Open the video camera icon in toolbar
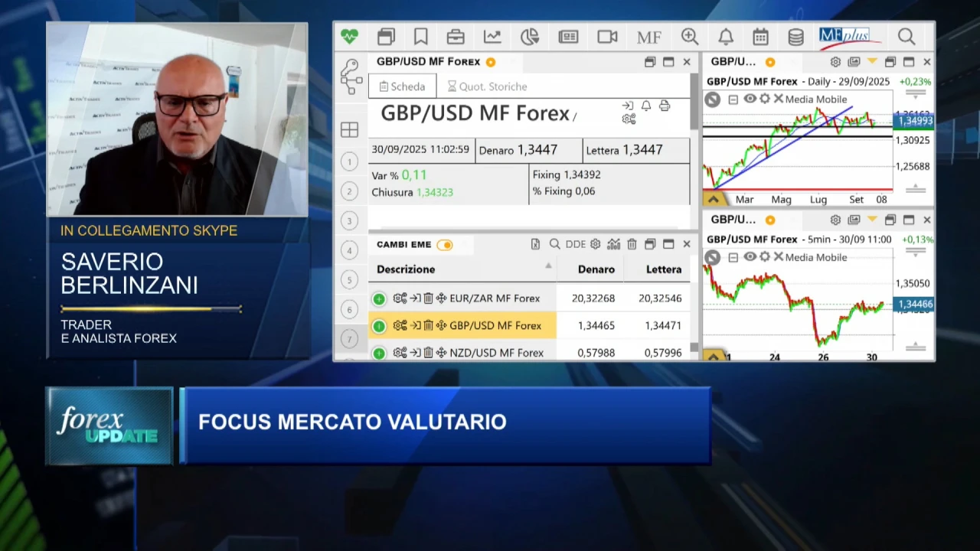 click(608, 37)
